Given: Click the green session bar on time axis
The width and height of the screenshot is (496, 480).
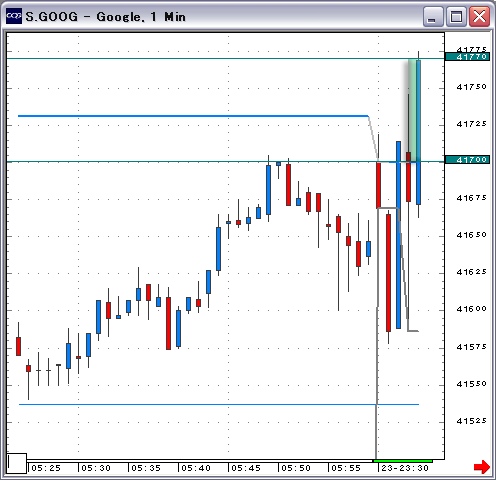Looking at the screenshot, I should [x=403, y=461].
